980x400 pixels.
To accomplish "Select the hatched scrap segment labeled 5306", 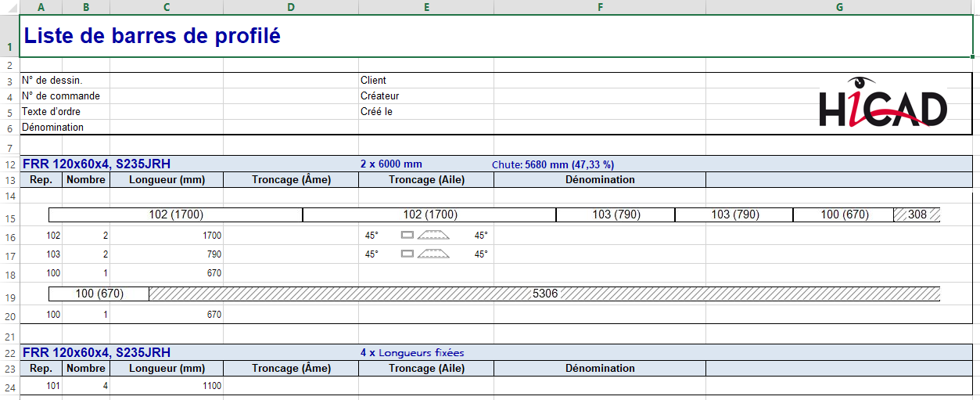I will click(544, 294).
